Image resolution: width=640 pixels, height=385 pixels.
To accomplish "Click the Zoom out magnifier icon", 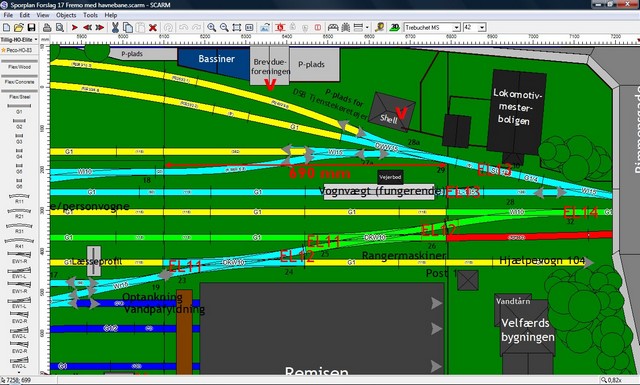I will pyautogui.click(x=224, y=27).
